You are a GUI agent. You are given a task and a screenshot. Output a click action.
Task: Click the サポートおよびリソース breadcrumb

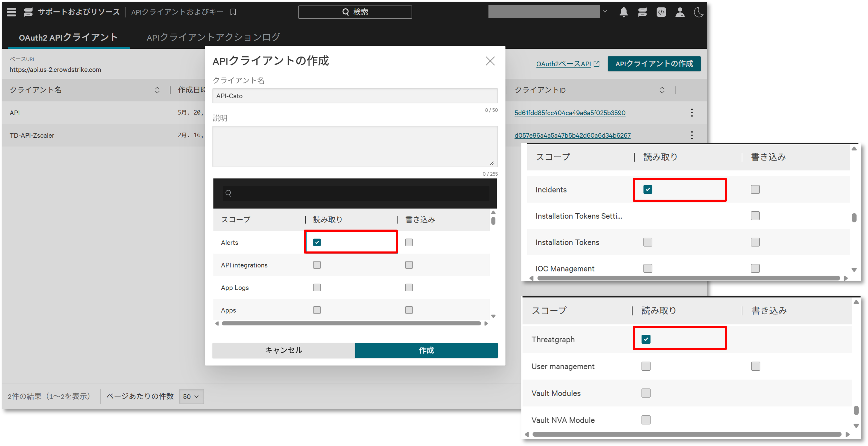(x=79, y=12)
